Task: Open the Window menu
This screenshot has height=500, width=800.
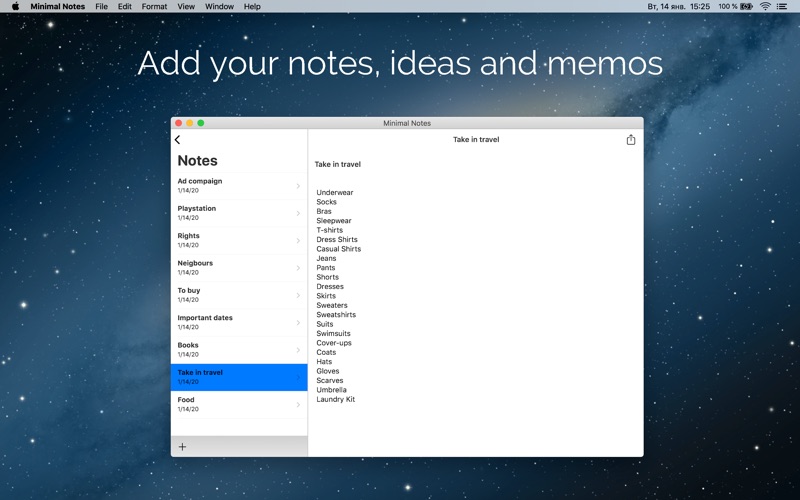Action: tap(219, 6)
